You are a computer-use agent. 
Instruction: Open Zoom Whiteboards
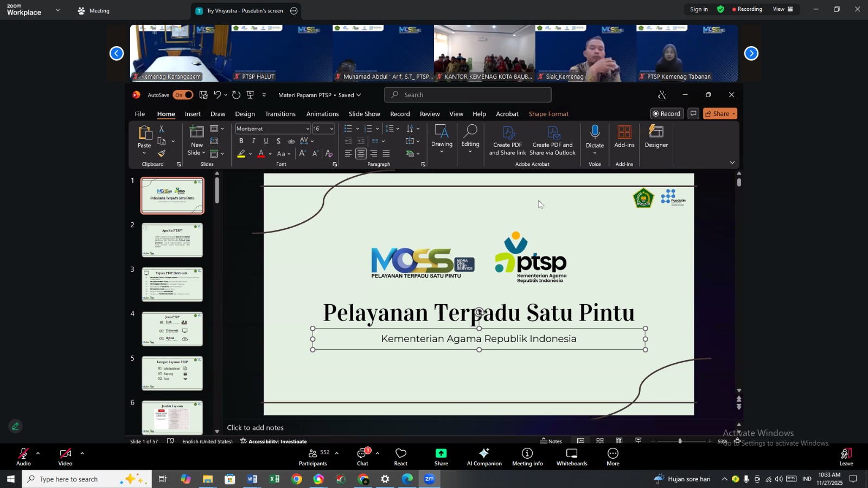572,457
